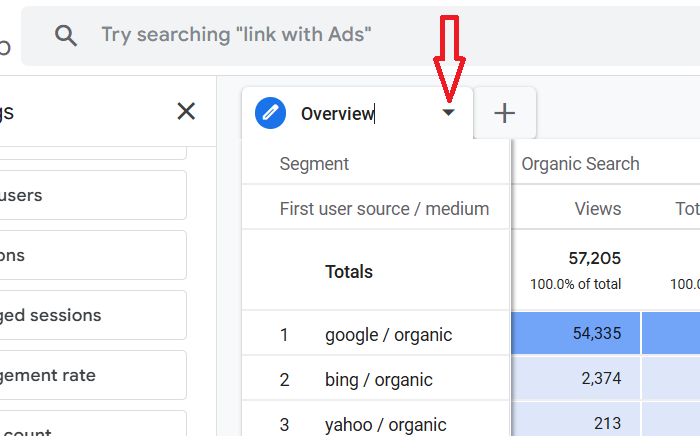
Task: Select the yahoo / organic row
Action: (385, 423)
